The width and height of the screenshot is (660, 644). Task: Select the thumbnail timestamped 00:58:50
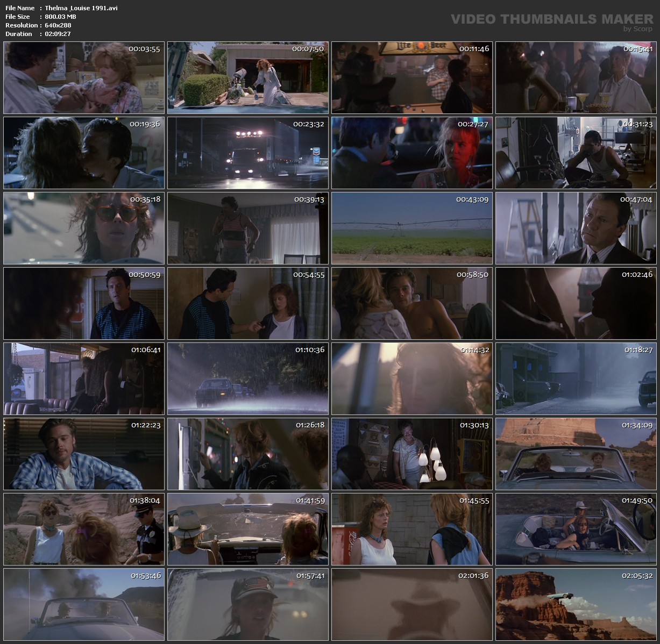click(x=412, y=303)
